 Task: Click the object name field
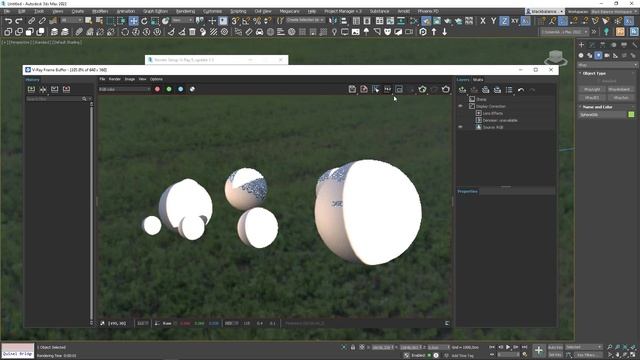tap(602, 115)
